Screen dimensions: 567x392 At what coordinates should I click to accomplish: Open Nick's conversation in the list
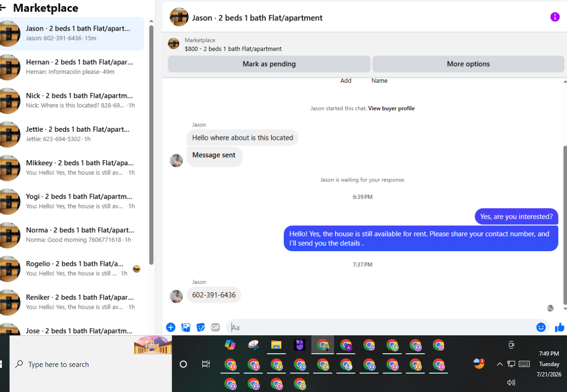pyautogui.click(x=72, y=101)
